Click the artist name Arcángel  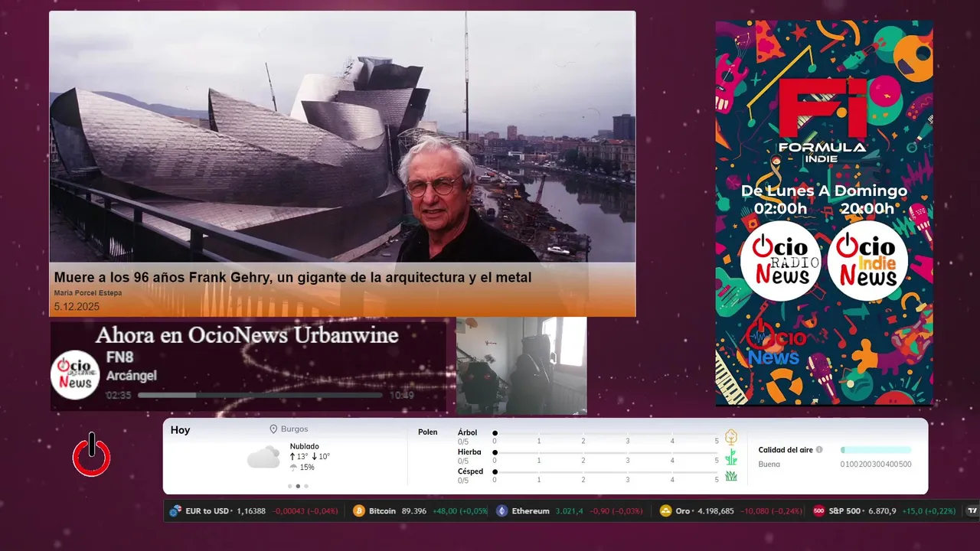pyautogui.click(x=131, y=376)
